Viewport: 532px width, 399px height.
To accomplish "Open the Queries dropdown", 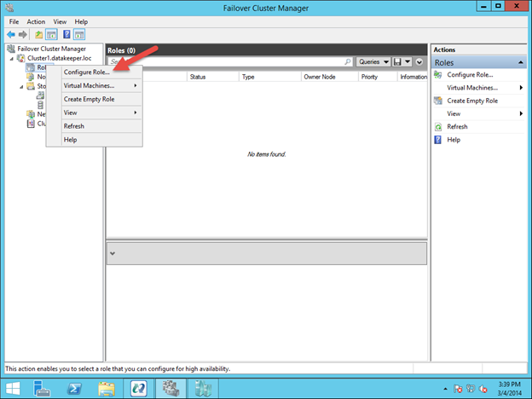I will click(x=374, y=62).
